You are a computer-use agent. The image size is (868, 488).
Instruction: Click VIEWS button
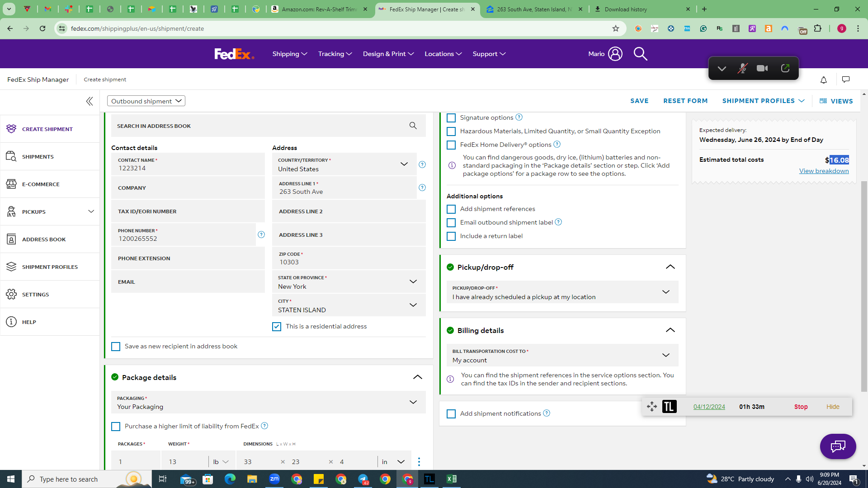click(x=836, y=101)
